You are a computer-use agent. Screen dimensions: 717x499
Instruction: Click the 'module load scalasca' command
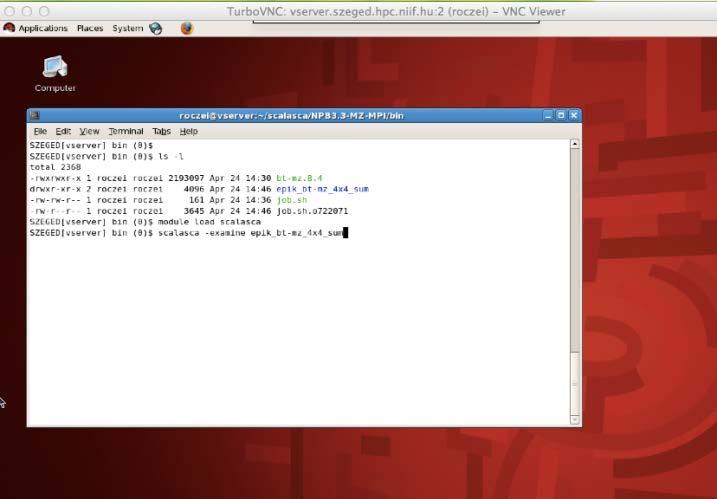point(209,222)
